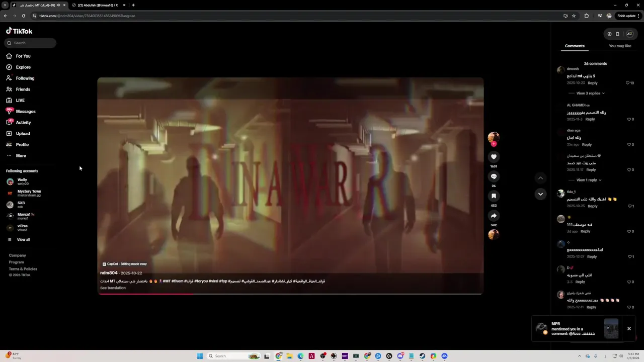Expand the Company footer section
Screen dimensions: 644x362
(x=17, y=255)
